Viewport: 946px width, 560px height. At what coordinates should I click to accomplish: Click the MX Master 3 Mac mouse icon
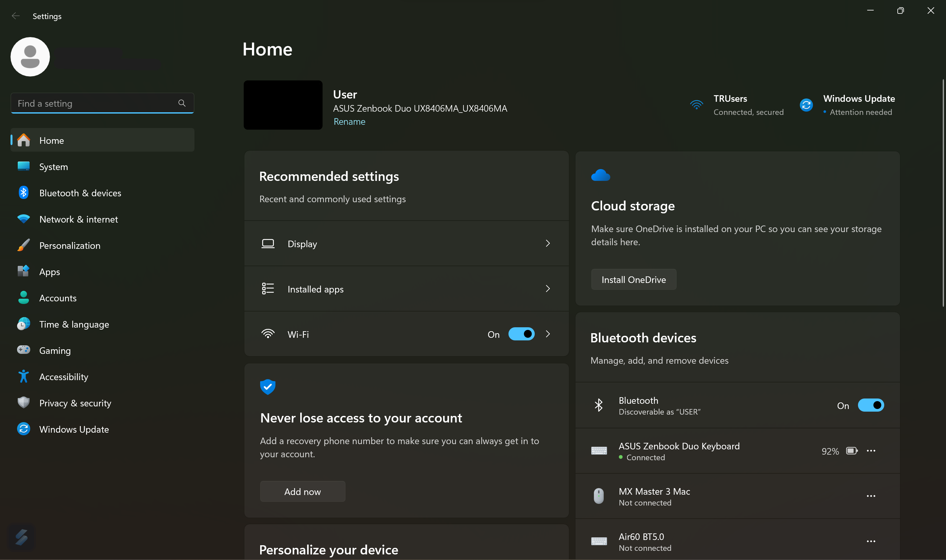point(599,496)
